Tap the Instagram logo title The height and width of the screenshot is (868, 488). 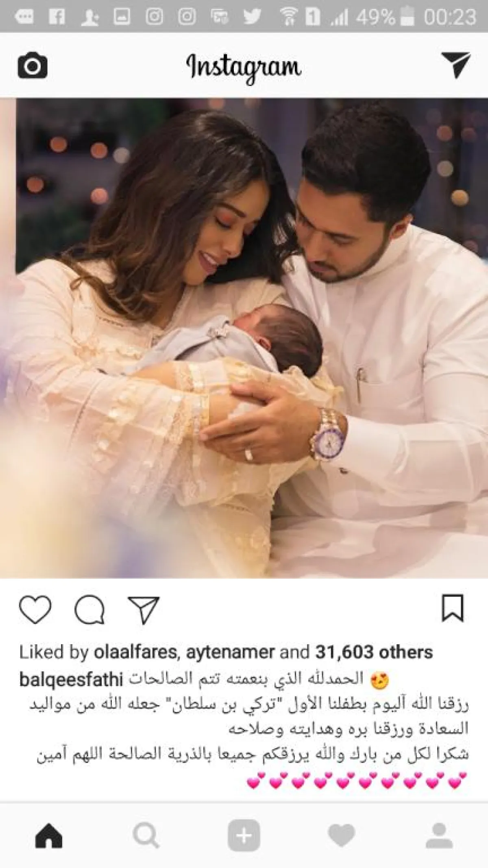tap(244, 68)
